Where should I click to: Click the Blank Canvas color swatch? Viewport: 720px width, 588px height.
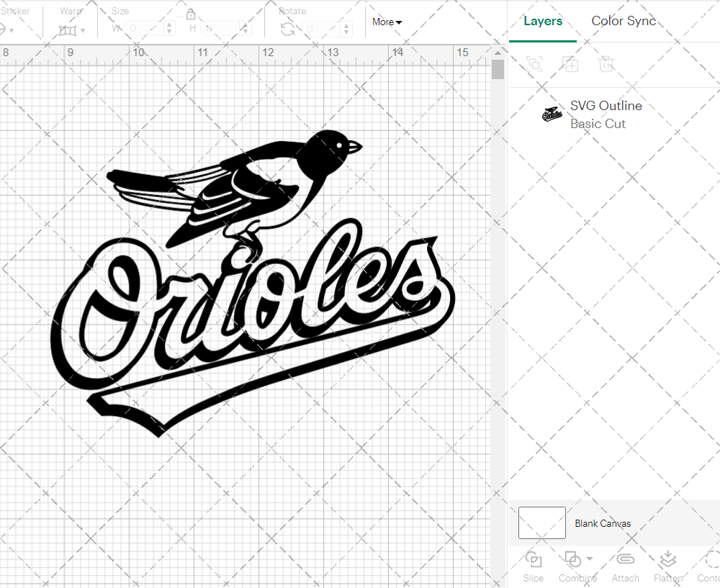541,523
